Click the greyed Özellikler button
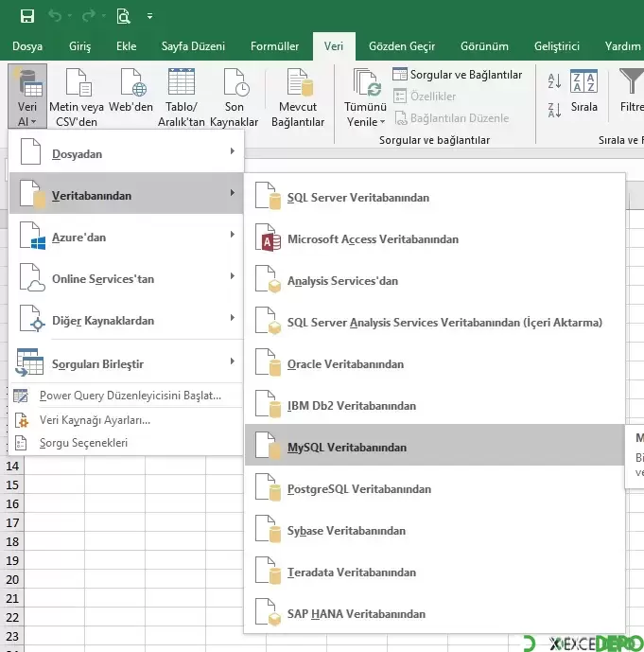Image resolution: width=644 pixels, height=652 pixels. coord(425,97)
